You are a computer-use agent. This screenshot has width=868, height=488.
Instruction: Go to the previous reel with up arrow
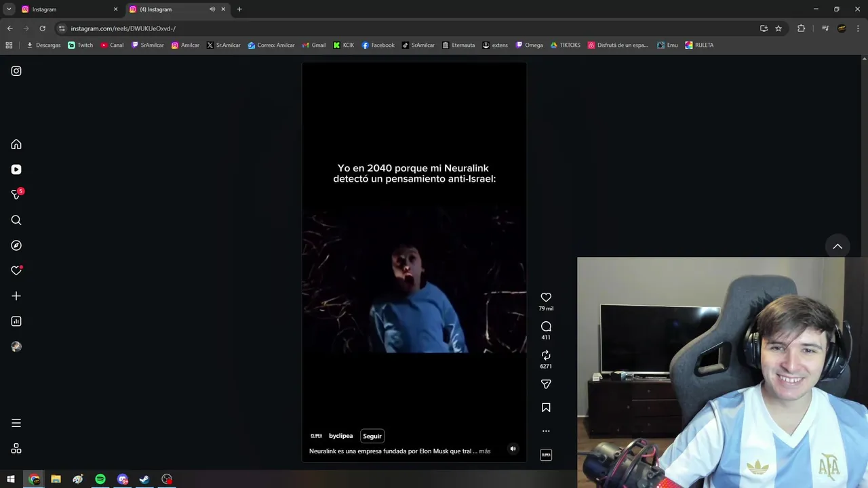click(x=837, y=247)
